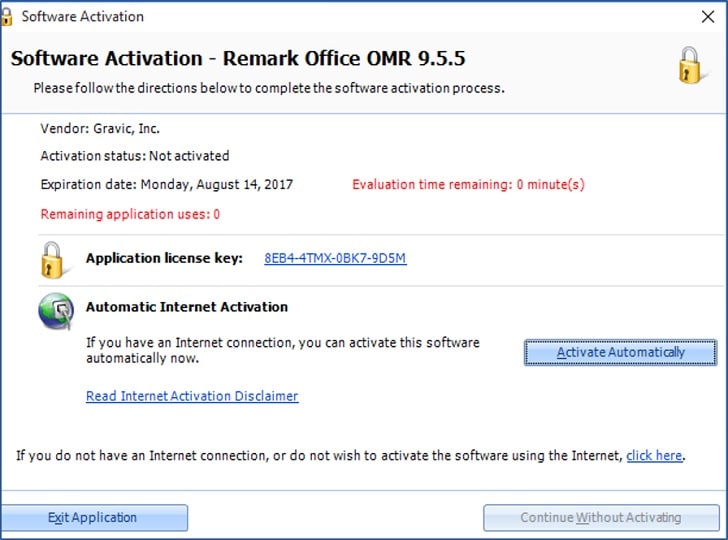Click the Automatic Internet Activation heading
The height and width of the screenshot is (540, 728).
click(x=187, y=307)
